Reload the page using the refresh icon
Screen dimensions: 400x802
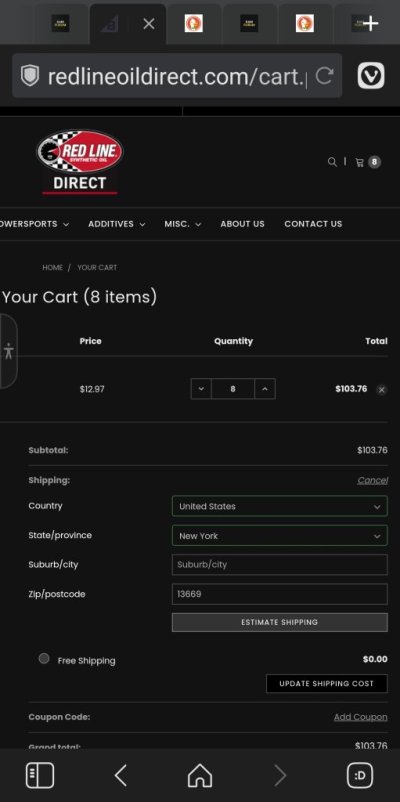click(324, 76)
